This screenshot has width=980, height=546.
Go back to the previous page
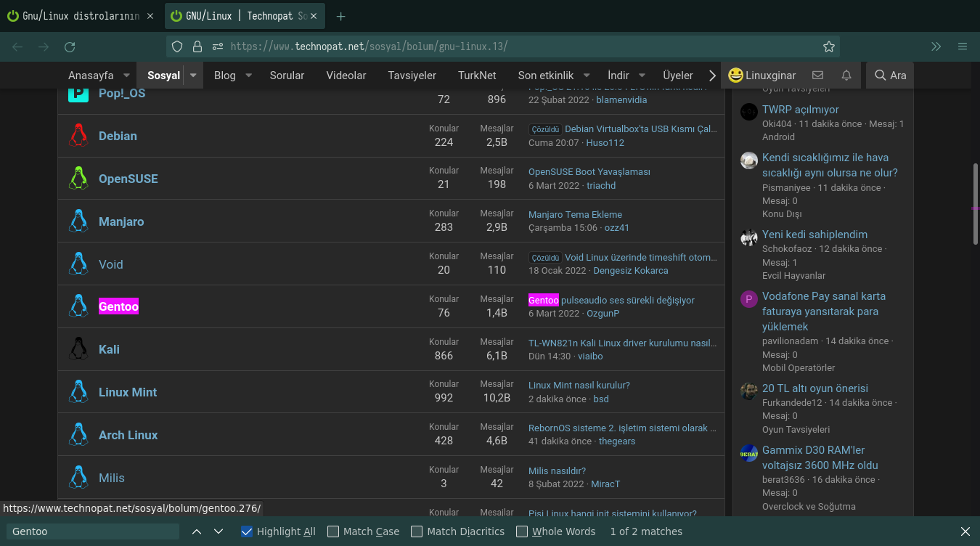17,46
